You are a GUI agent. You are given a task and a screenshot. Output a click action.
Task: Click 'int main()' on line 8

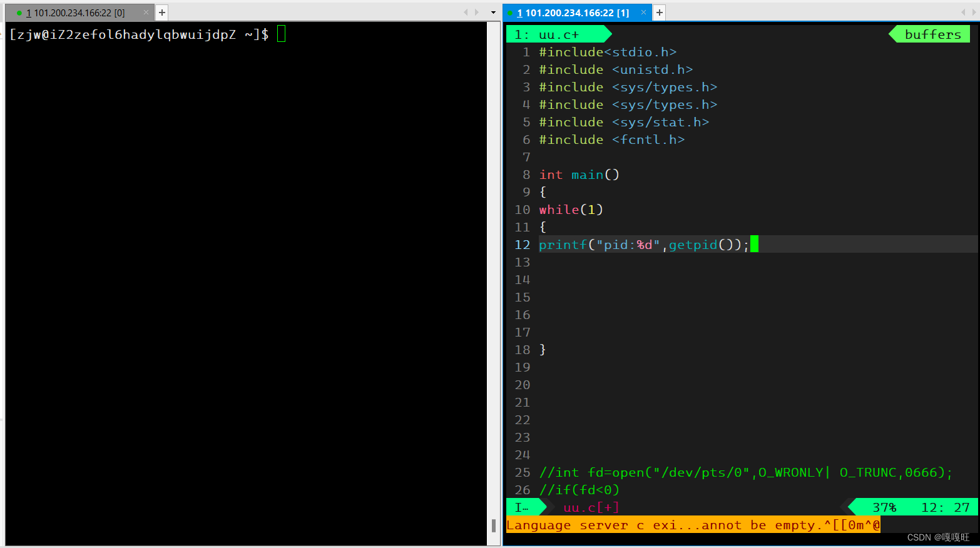(579, 175)
